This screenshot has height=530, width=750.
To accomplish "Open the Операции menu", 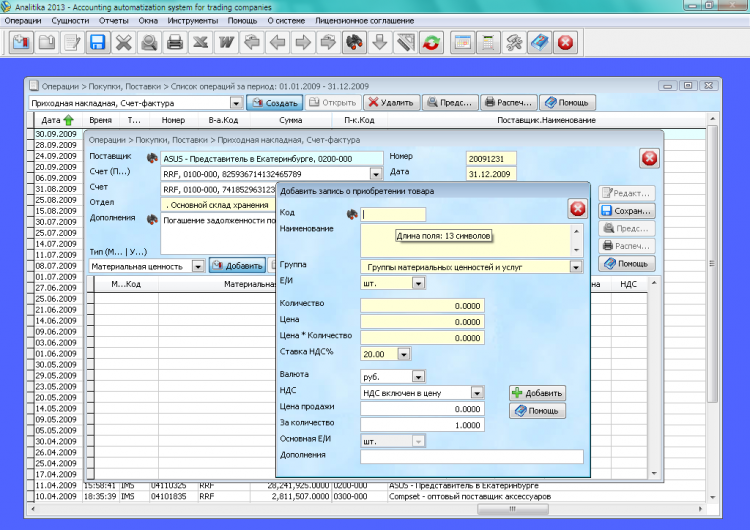I will (23, 21).
